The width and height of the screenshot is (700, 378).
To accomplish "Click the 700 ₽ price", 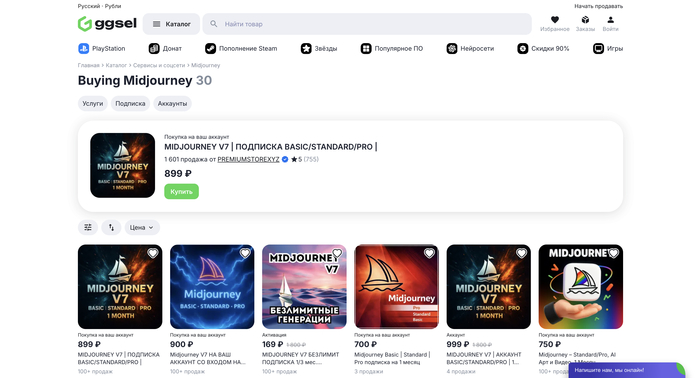I will pyautogui.click(x=366, y=345).
